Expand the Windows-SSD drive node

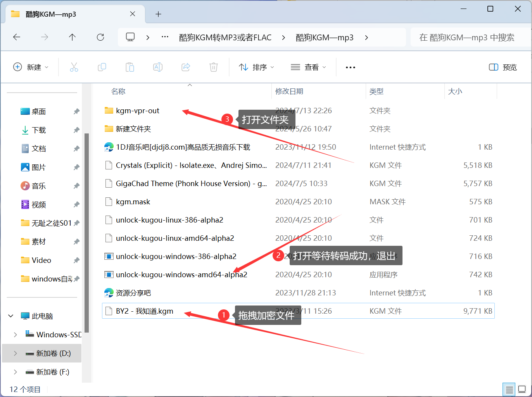tap(15, 335)
